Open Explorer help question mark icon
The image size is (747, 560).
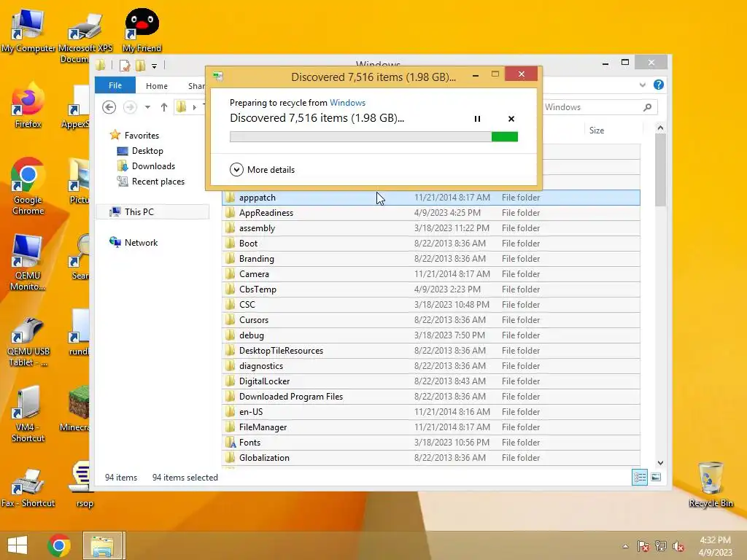pos(659,85)
